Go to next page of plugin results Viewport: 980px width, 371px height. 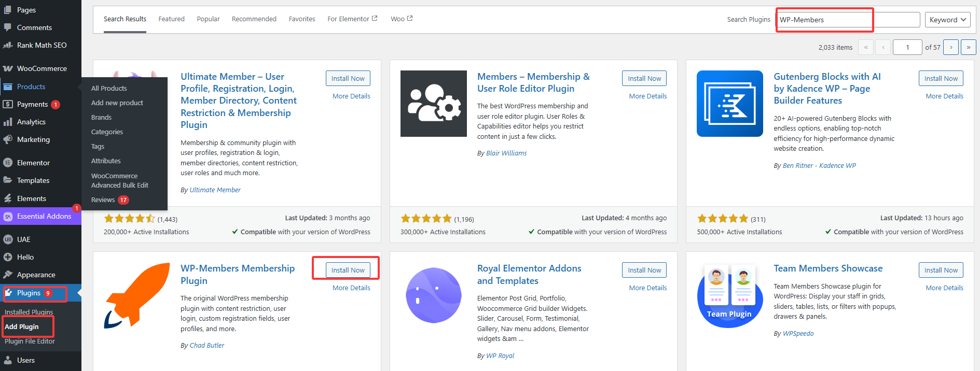(950, 47)
